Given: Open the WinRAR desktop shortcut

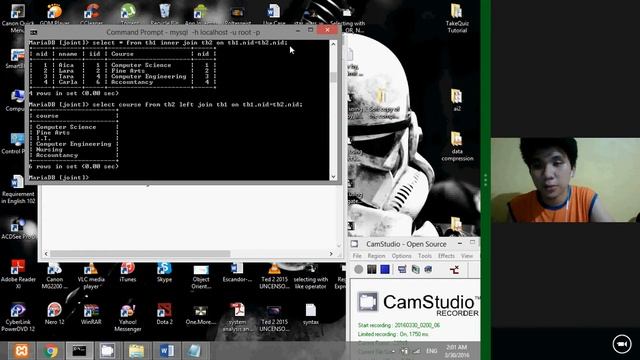Looking at the screenshot, I should [x=91, y=314].
